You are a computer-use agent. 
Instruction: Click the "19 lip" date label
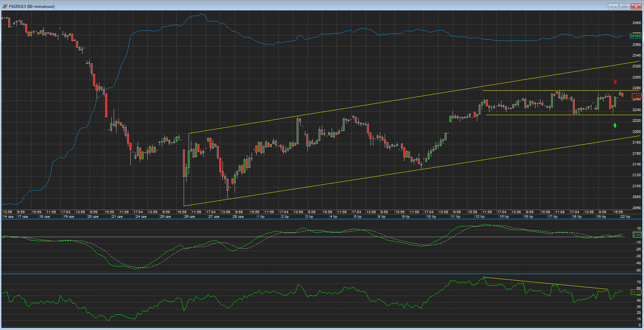601,217
